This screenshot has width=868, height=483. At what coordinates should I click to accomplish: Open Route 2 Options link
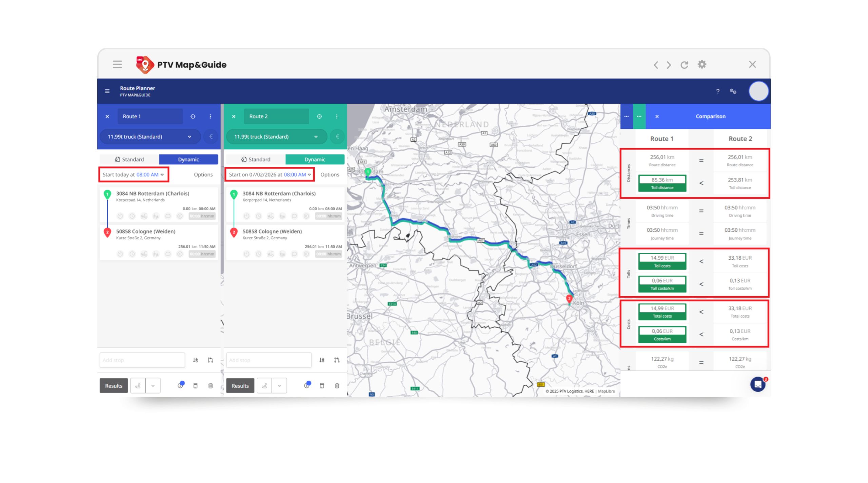click(330, 175)
